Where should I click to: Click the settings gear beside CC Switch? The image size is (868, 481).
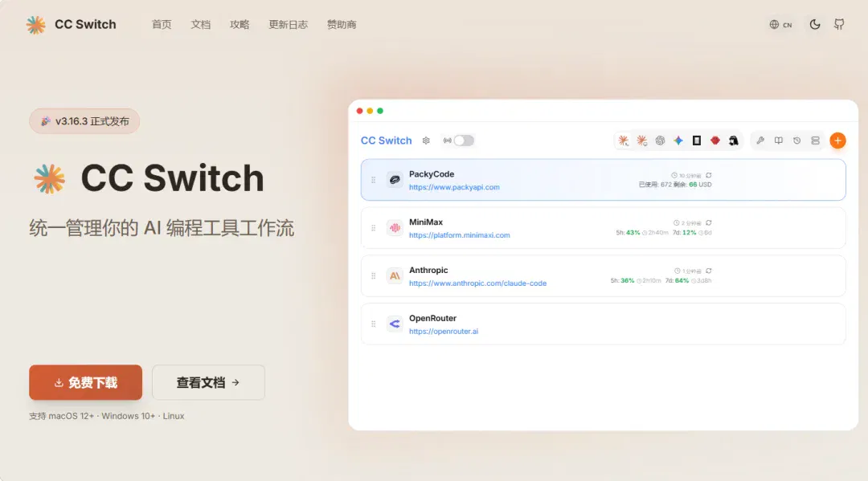(x=426, y=141)
